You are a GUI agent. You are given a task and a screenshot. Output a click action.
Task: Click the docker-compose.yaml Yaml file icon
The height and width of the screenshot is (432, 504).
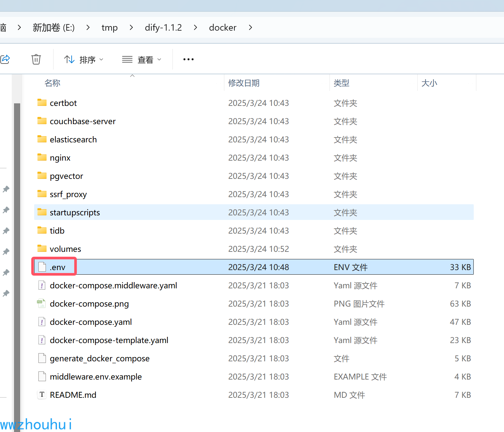[x=41, y=322]
